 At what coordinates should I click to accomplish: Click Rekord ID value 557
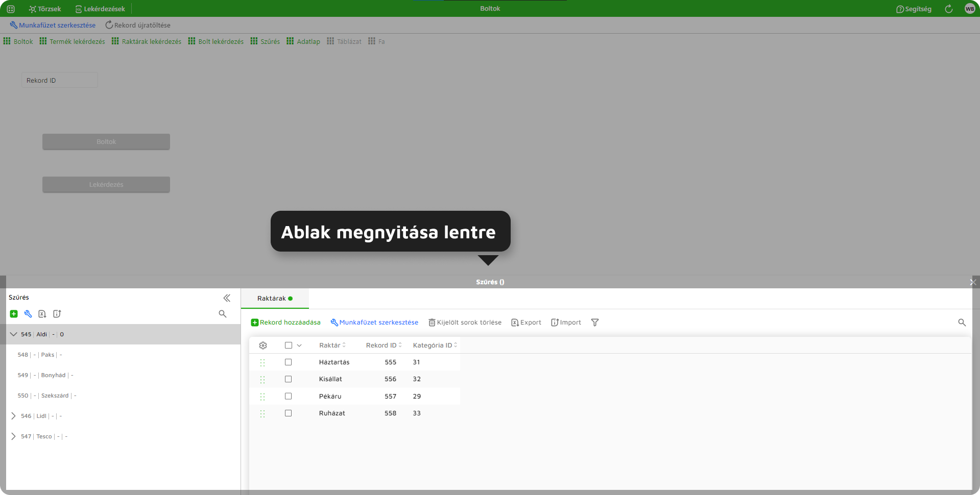[391, 397]
